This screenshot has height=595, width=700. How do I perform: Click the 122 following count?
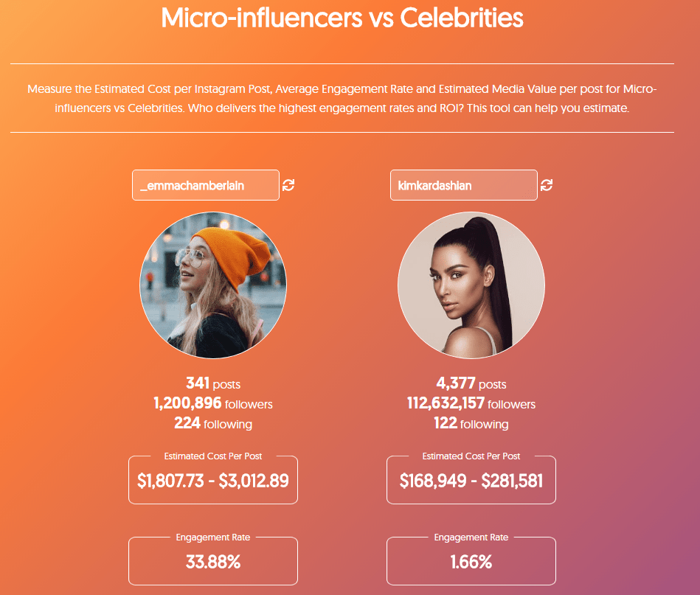(x=471, y=423)
